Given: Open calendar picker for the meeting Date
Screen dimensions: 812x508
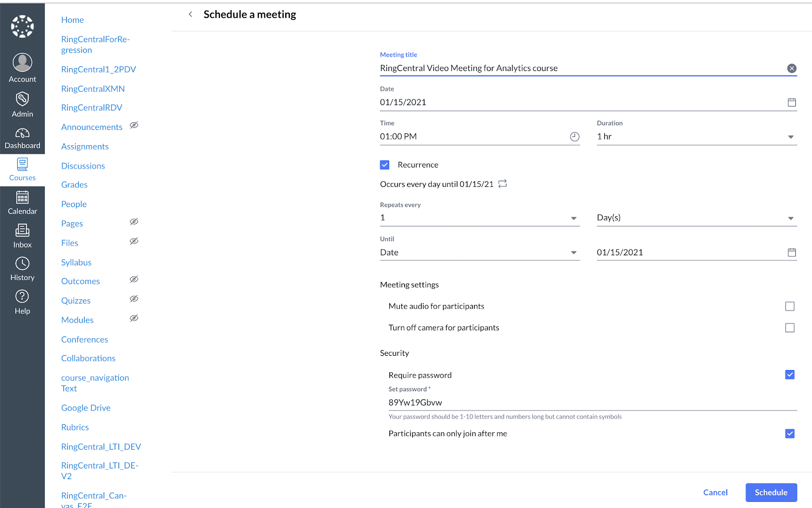Looking at the screenshot, I should [791, 103].
